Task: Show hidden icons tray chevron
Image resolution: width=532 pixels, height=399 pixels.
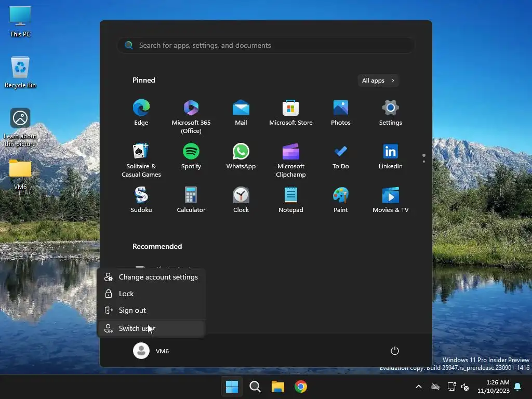Action: pyautogui.click(x=419, y=387)
